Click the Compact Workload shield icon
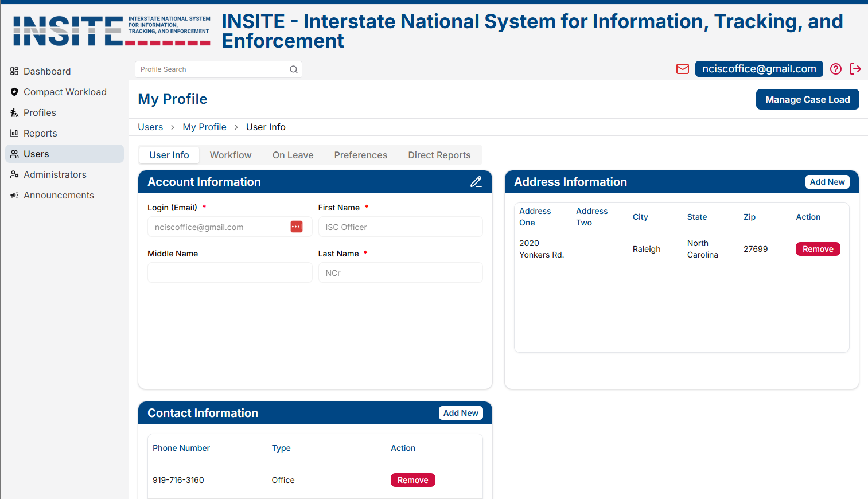The width and height of the screenshot is (868, 499). coord(14,92)
